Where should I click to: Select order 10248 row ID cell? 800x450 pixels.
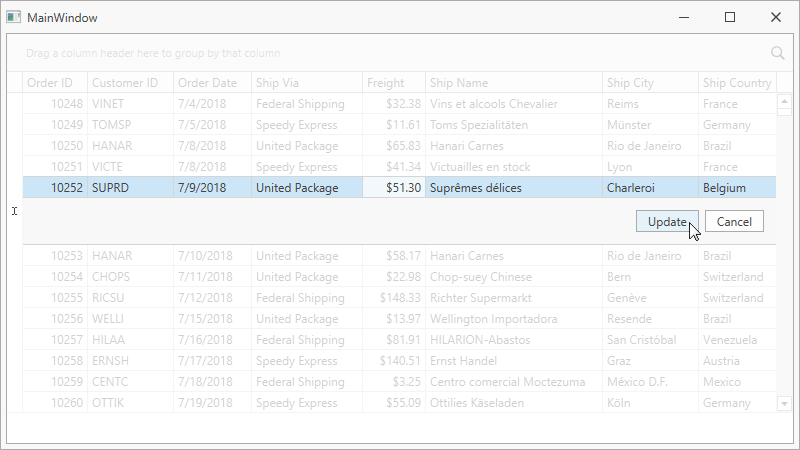(x=55, y=104)
